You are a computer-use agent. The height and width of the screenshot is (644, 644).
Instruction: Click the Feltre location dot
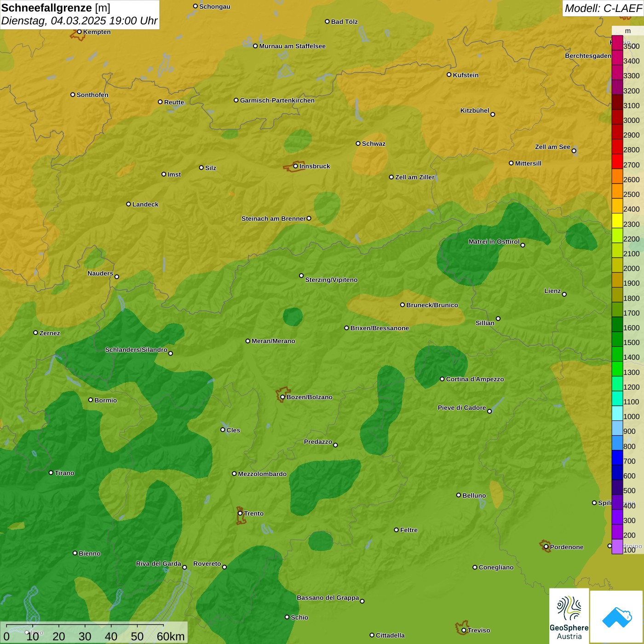click(x=397, y=530)
